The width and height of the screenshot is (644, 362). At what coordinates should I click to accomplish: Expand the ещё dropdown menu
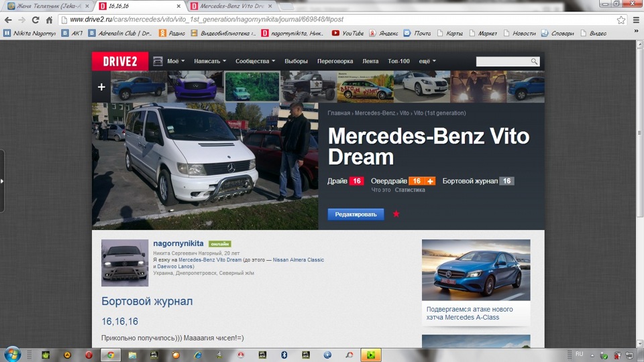coord(427,61)
